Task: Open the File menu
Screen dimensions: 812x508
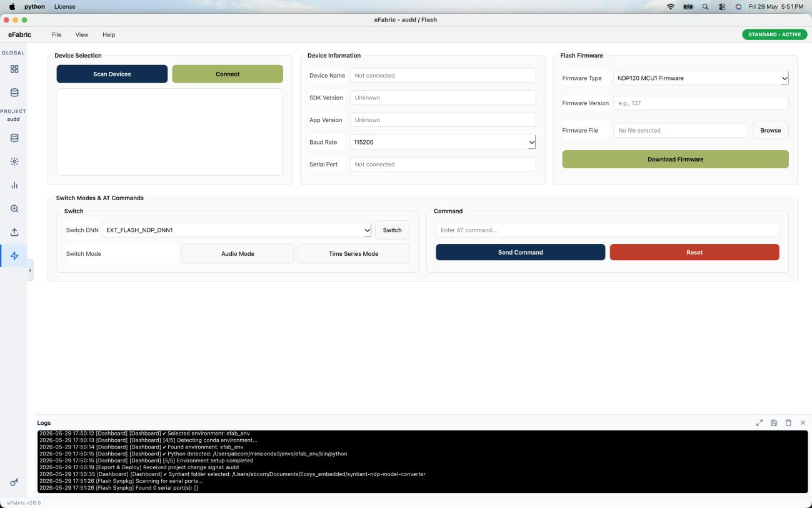Action: pos(56,34)
